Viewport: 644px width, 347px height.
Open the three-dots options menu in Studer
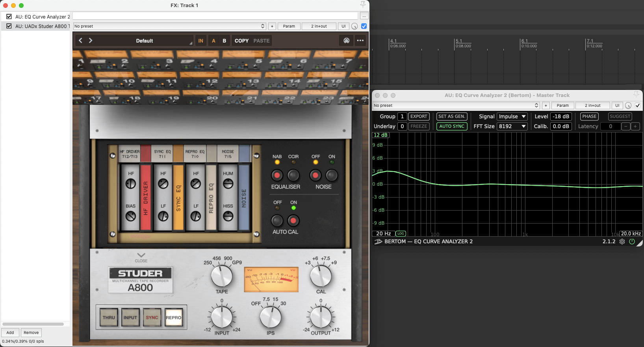point(360,41)
